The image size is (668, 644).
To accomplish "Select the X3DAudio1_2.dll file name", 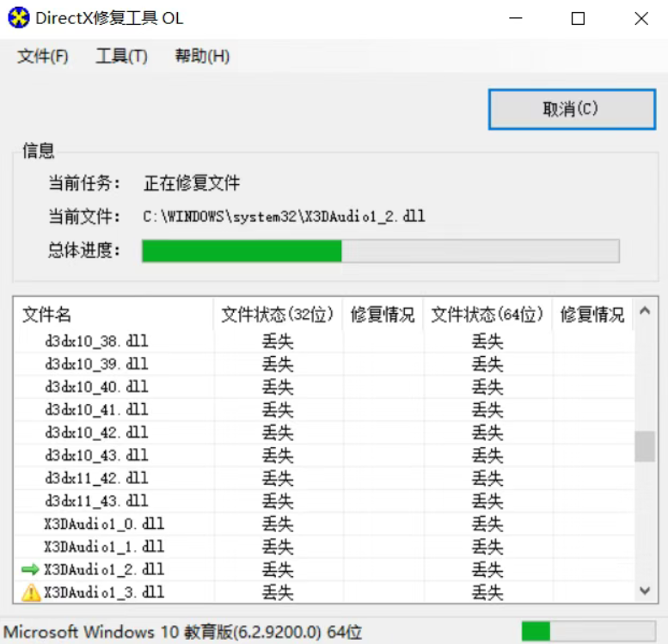I will point(104,569).
